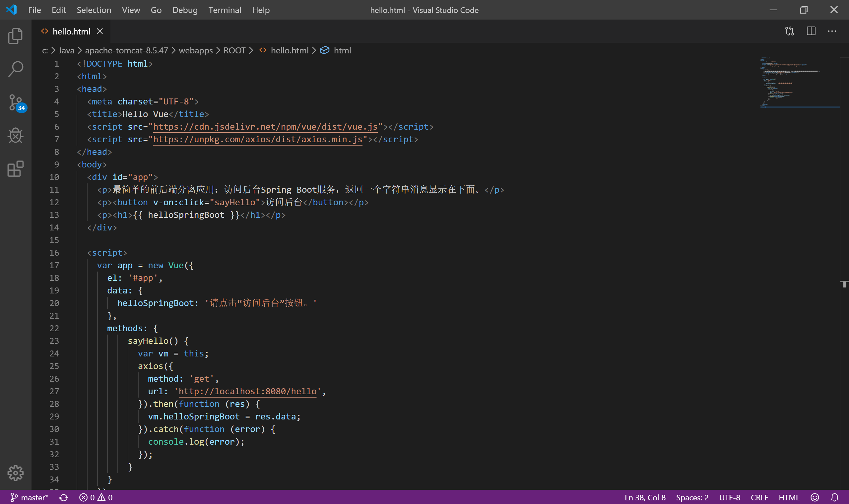This screenshot has height=504, width=849.
Task: Select the Terminal menu item
Action: 225,10
